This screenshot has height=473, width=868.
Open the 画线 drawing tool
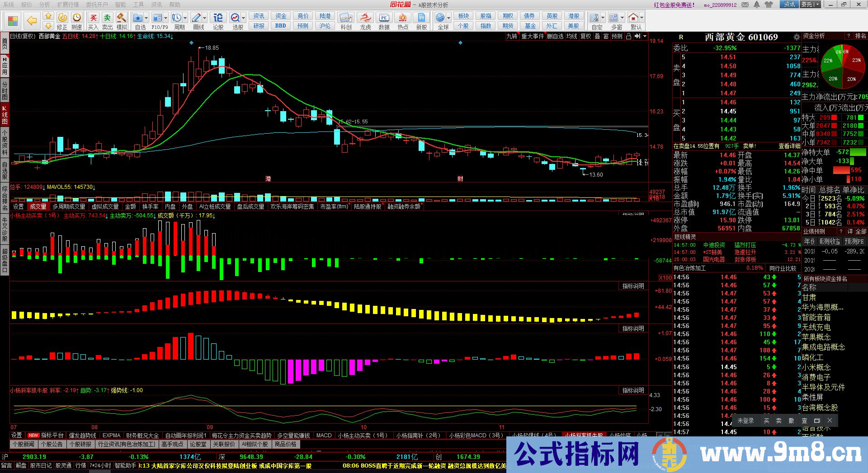pos(197,18)
